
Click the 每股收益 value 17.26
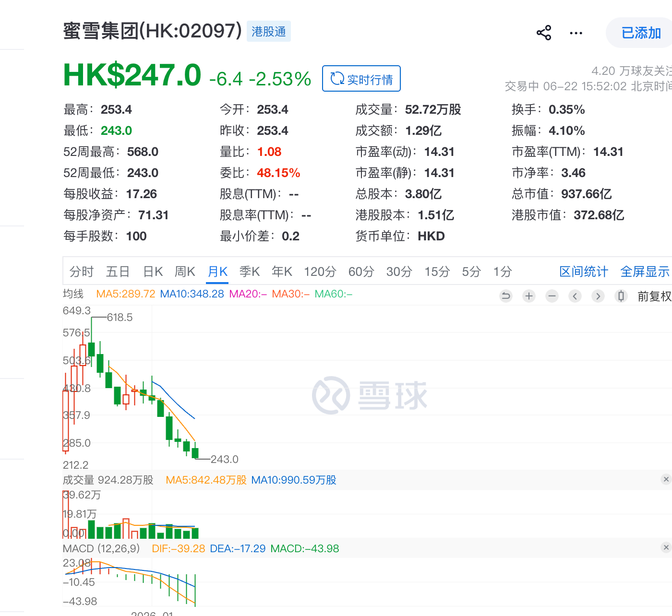[142, 194]
